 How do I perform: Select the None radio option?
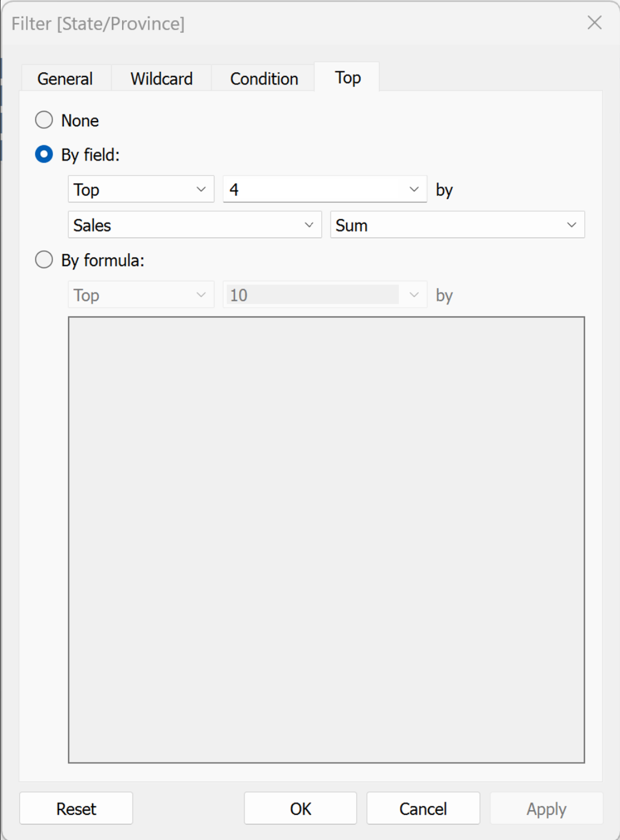(44, 120)
